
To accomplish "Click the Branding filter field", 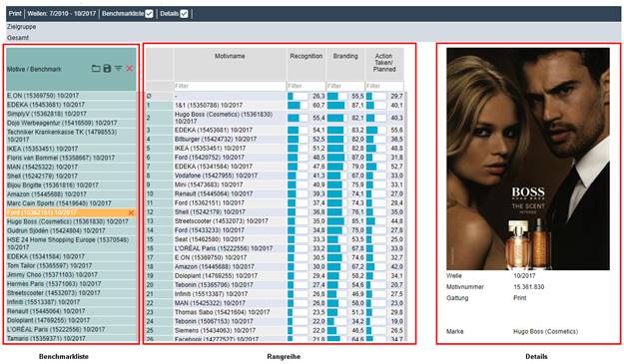I will pyautogui.click(x=345, y=86).
